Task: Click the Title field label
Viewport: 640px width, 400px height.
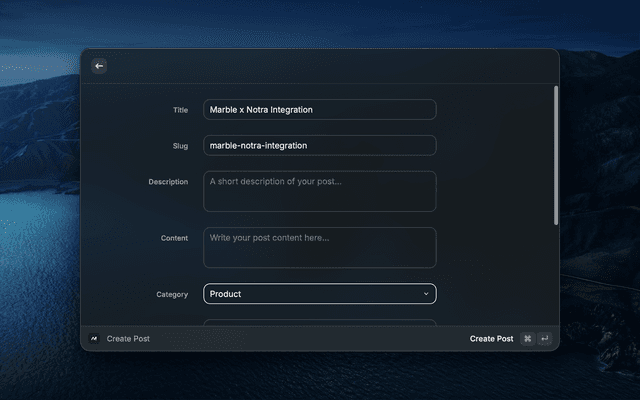Action: pyautogui.click(x=180, y=110)
